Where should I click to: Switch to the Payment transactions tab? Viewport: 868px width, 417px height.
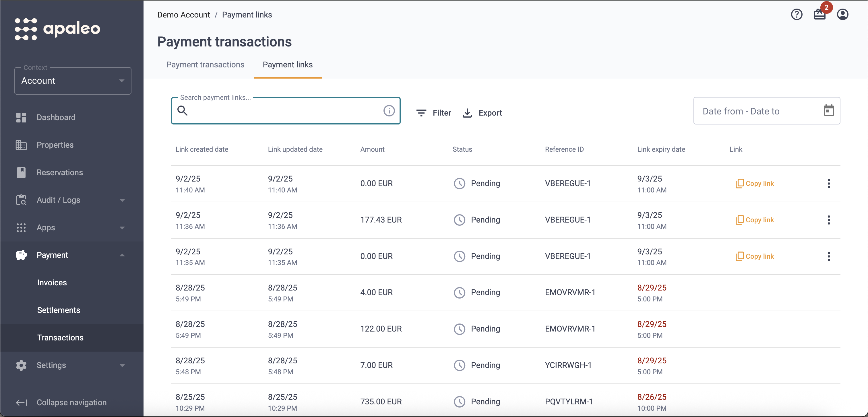pos(205,65)
